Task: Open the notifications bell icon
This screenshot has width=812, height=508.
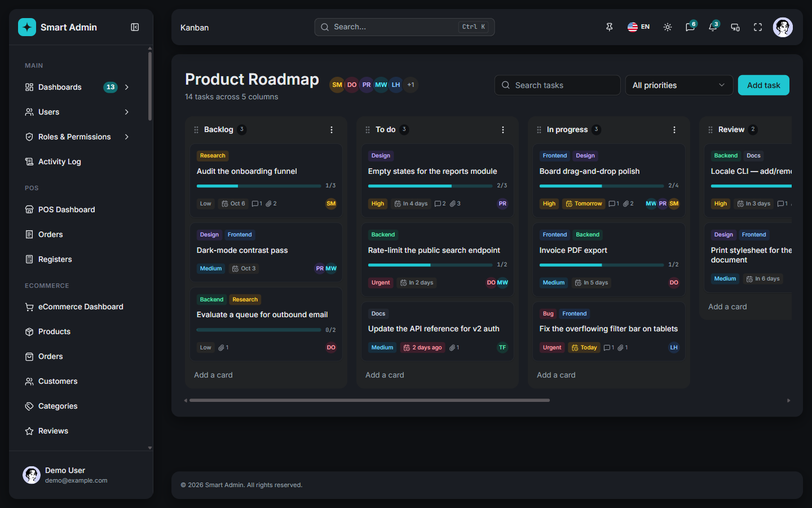Action: coord(713,27)
